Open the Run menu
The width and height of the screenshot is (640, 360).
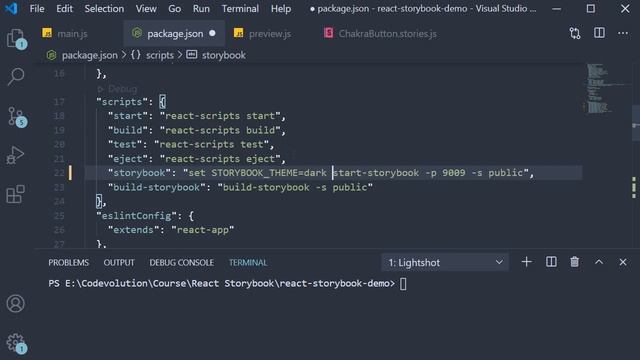click(201, 9)
